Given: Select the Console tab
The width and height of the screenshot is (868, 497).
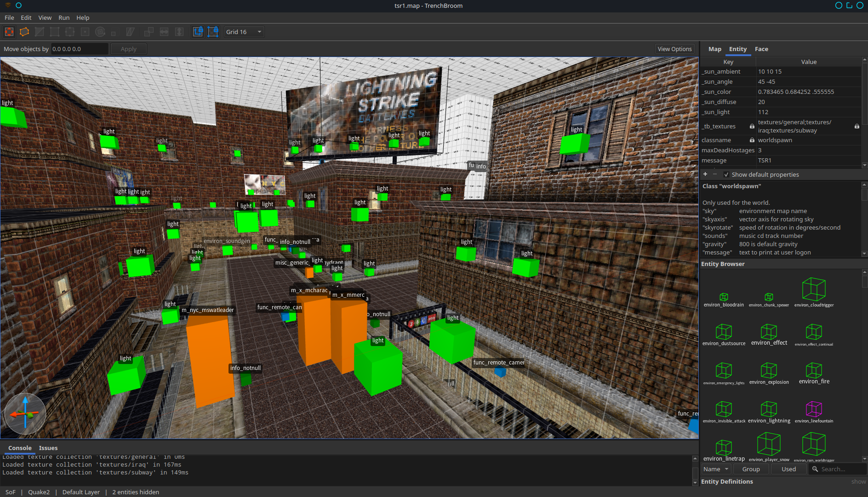Looking at the screenshot, I should tap(20, 448).
